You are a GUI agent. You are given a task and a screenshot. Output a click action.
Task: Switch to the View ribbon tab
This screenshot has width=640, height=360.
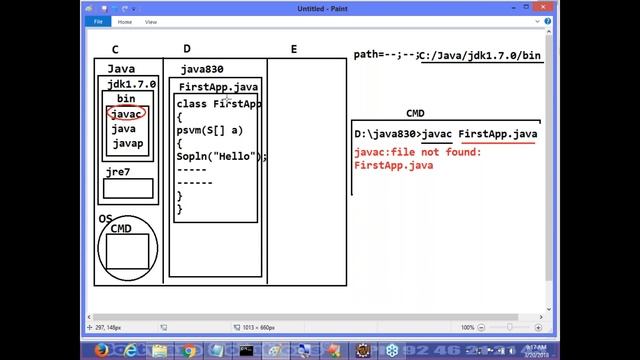pyautogui.click(x=151, y=22)
